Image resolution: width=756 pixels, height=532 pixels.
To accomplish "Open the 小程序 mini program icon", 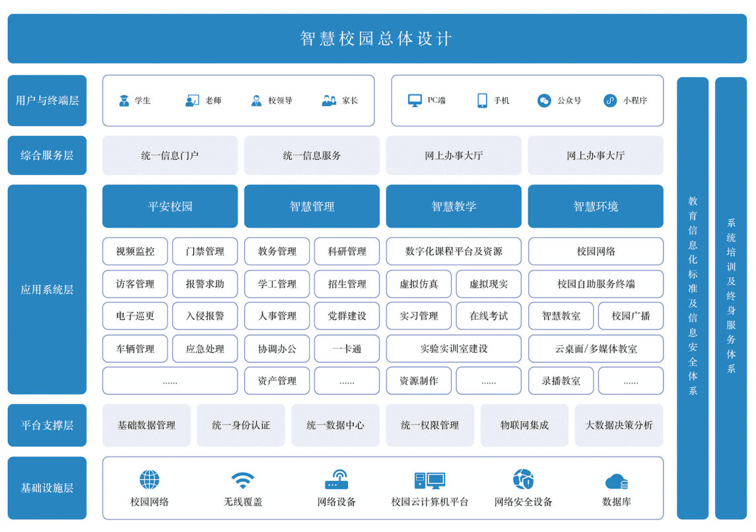I will (x=610, y=101).
